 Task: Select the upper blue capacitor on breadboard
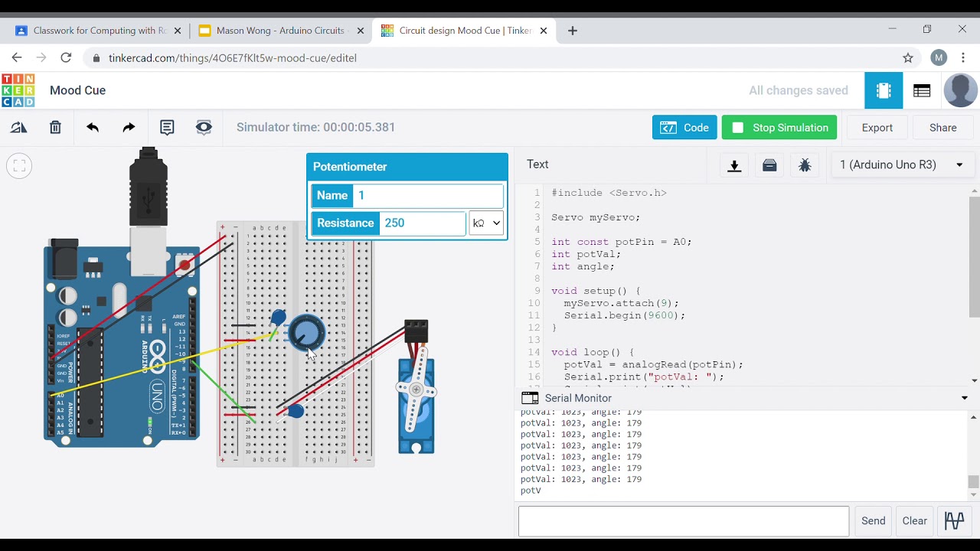(279, 318)
